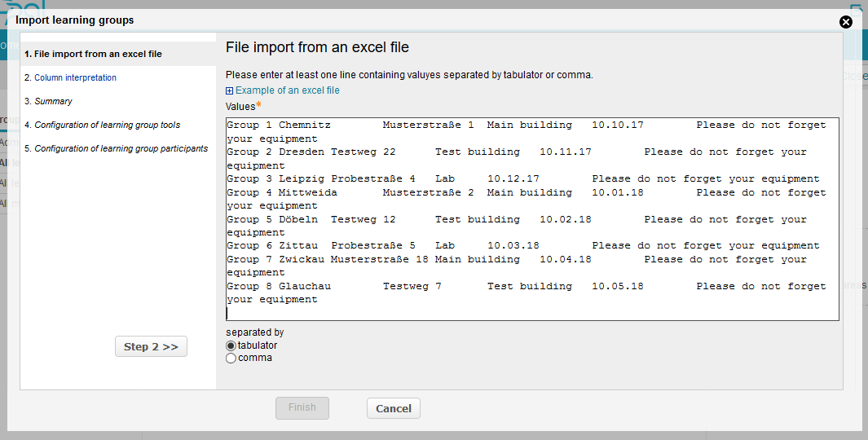Proceed with the 'Step 2 >>' button
Image resolution: width=868 pixels, height=440 pixels.
(x=151, y=346)
